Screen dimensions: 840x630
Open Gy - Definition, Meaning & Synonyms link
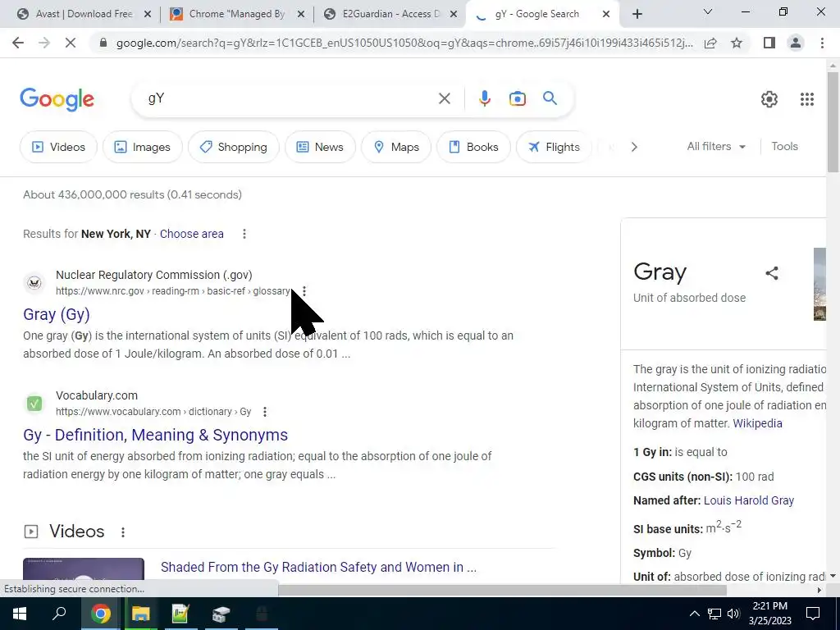click(x=155, y=435)
